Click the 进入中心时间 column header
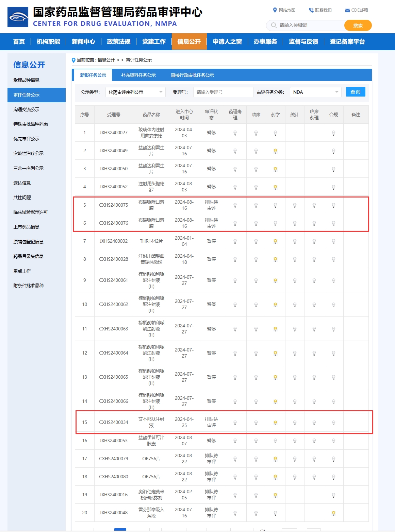This screenshot has width=395, height=532. 184,115
